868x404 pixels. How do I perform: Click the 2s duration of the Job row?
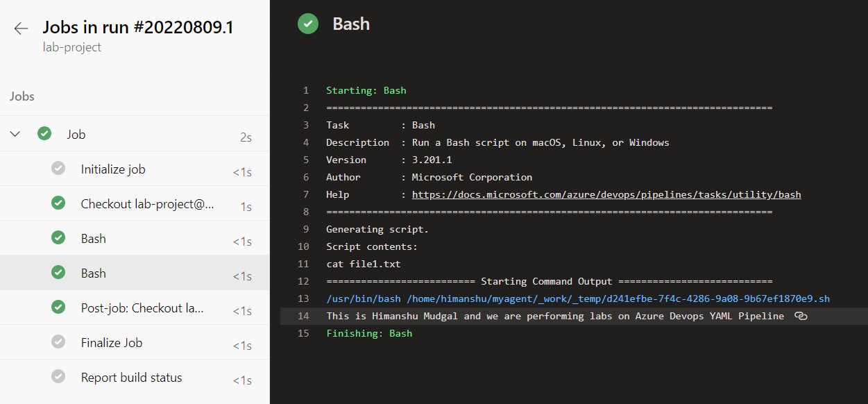point(246,137)
